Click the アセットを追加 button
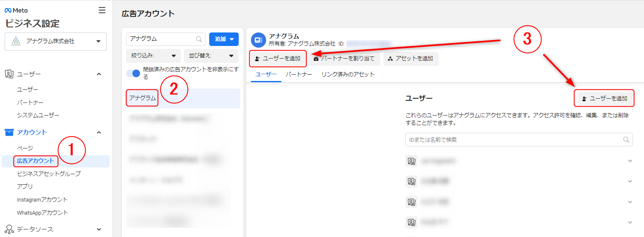Viewport: 644px width, 237px height. (411, 59)
